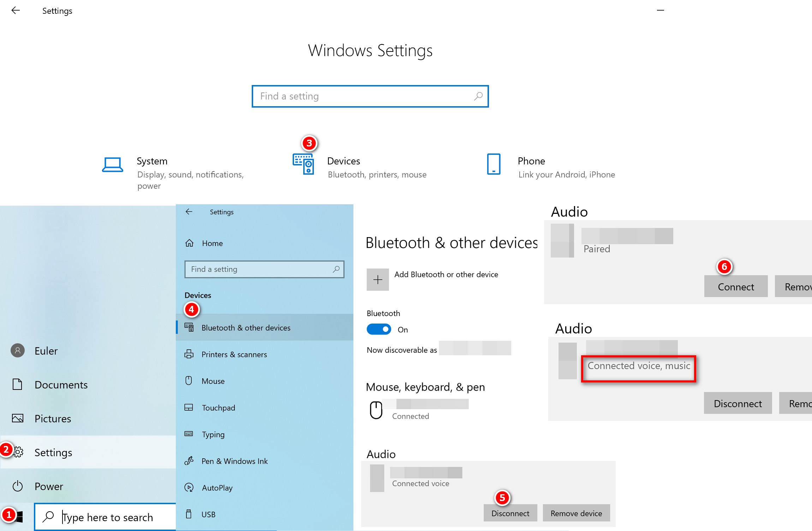
Task: Click the Touchpad icon in the sidebar
Action: pos(189,408)
